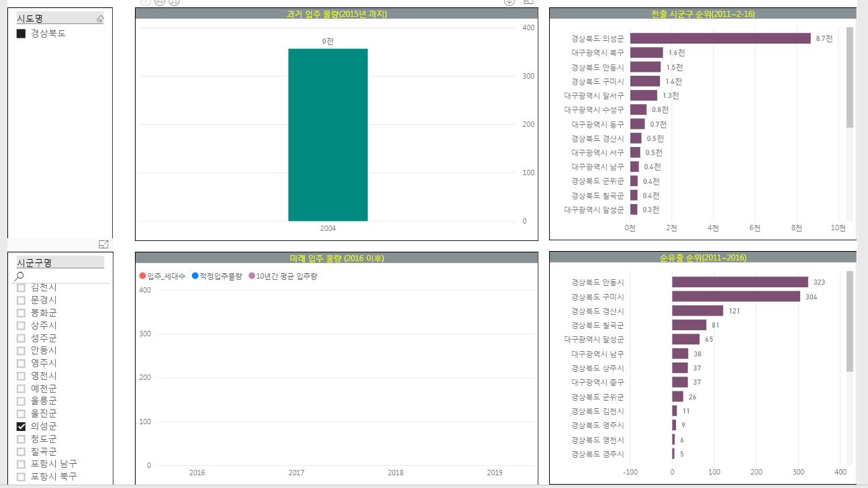
Task: Click the 시군구명 slicer header
Action: tap(60, 262)
